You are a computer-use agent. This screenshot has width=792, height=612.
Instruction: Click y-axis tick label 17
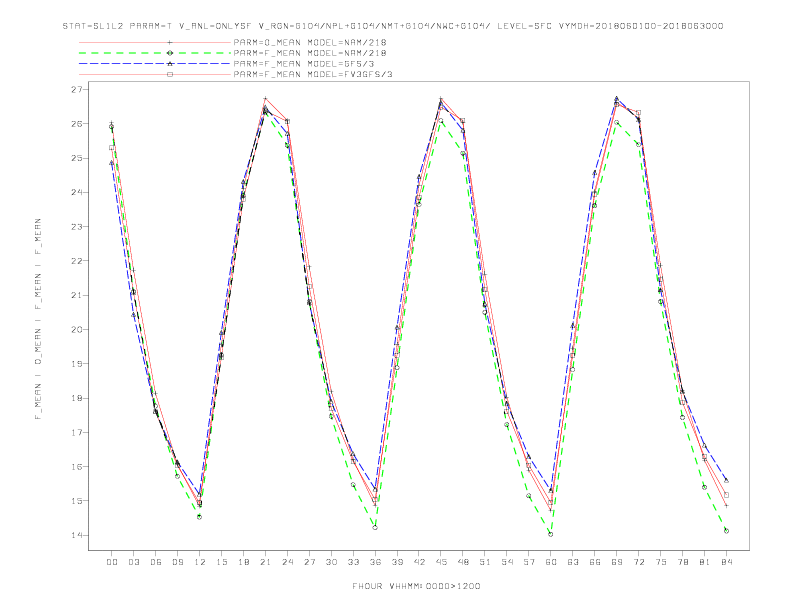point(79,432)
